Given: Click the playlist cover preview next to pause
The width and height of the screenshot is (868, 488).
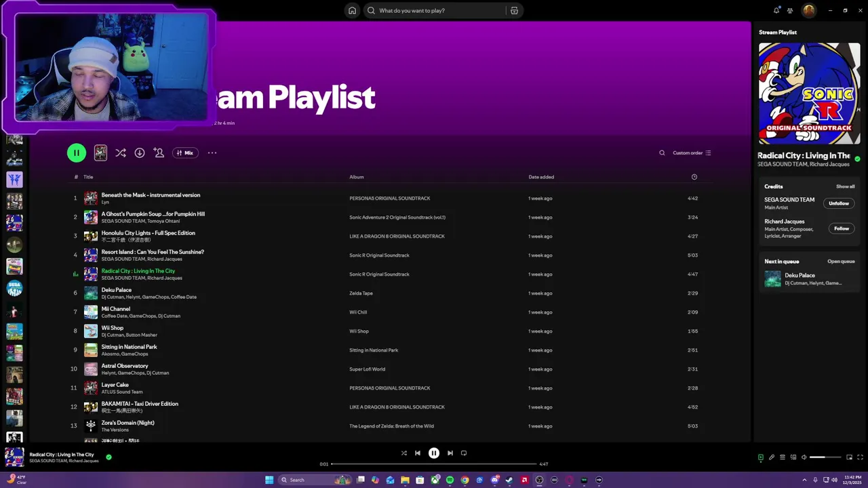Looking at the screenshot, I should pos(100,153).
